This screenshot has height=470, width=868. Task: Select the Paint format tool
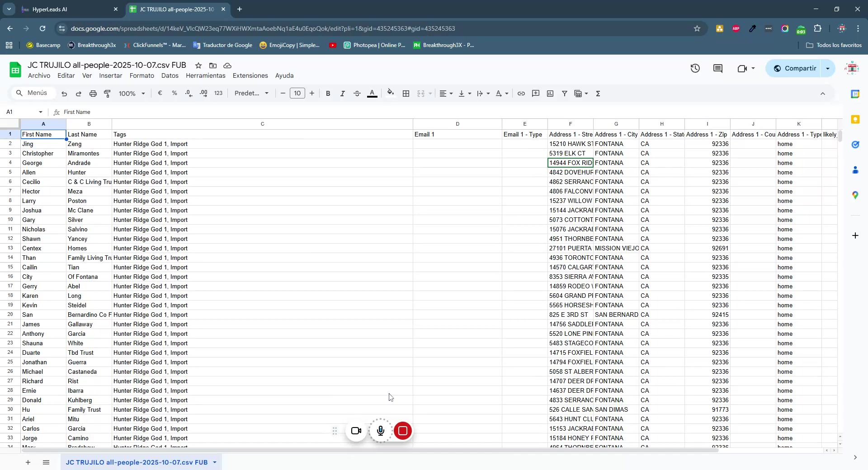[x=108, y=94]
